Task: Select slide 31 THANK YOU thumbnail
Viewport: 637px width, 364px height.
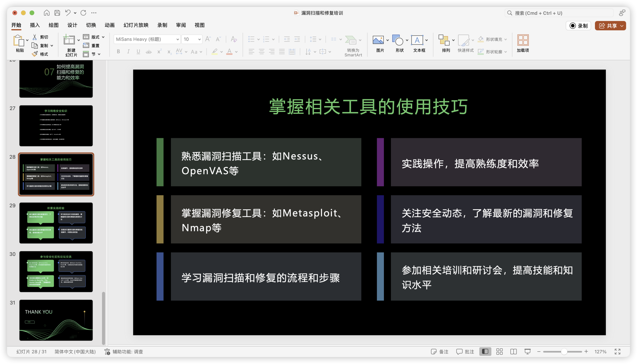Action: coord(56,320)
